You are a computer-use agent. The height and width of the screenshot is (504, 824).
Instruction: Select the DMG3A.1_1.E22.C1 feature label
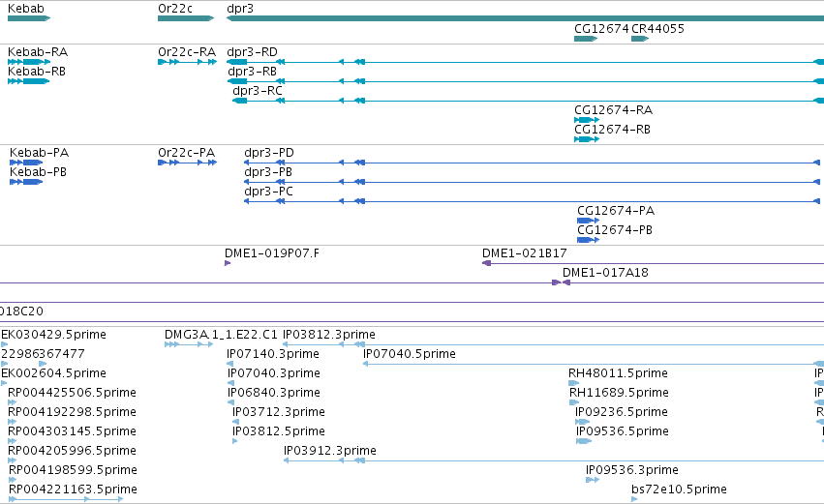click(x=221, y=335)
